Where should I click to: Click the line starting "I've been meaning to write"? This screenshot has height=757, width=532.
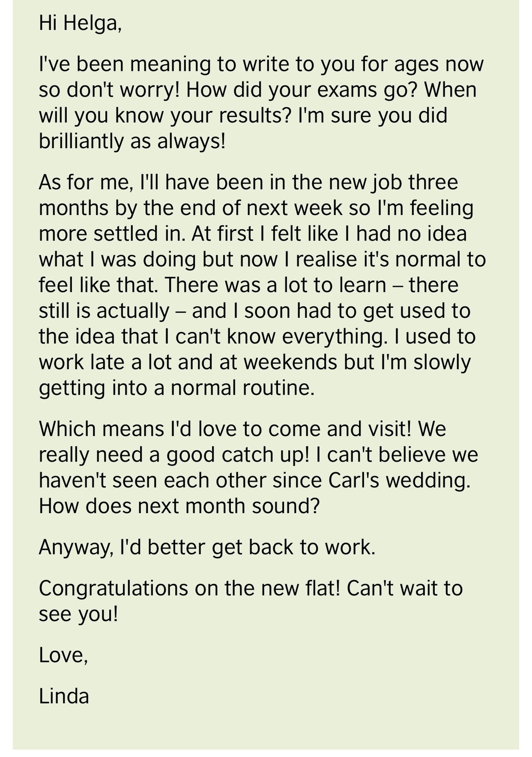[261, 65]
